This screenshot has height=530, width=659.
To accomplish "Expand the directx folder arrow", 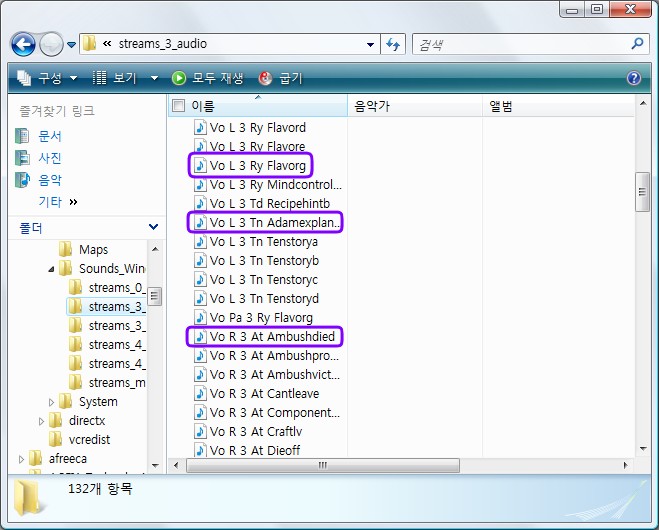I will [41, 421].
